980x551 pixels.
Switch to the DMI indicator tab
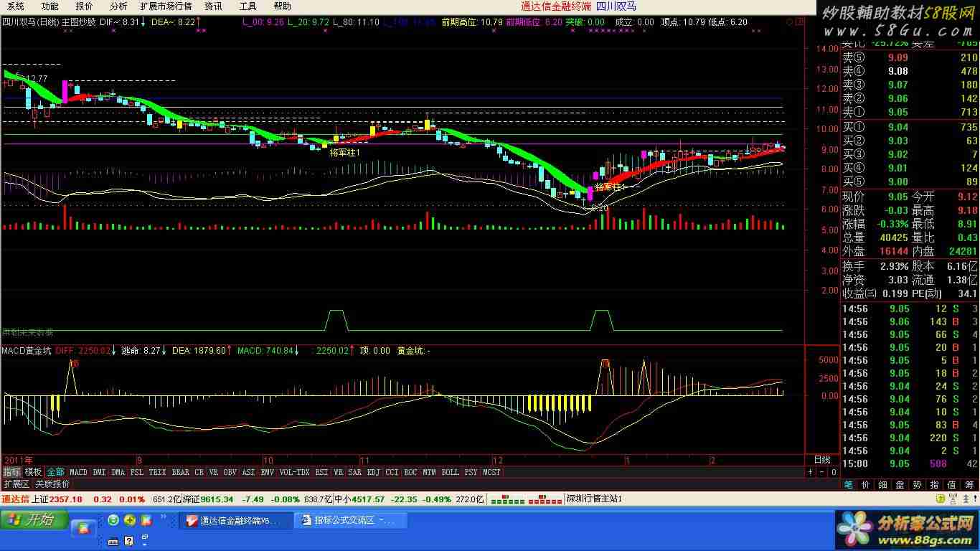tap(99, 472)
